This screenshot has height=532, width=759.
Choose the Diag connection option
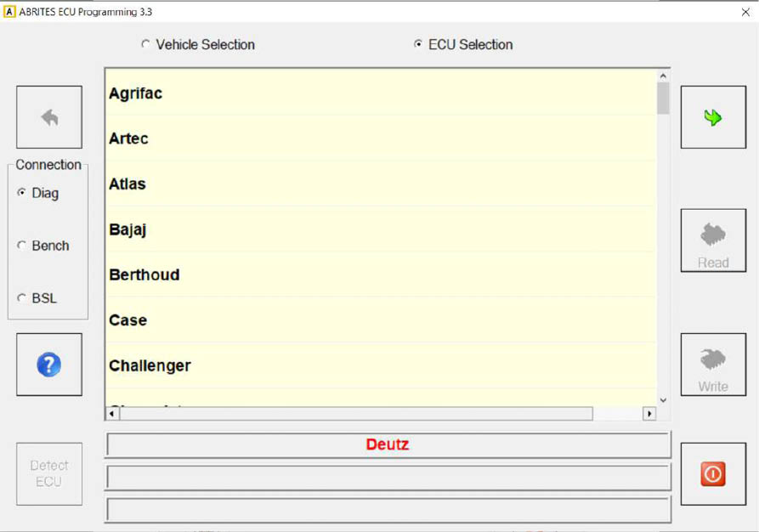[x=22, y=193]
